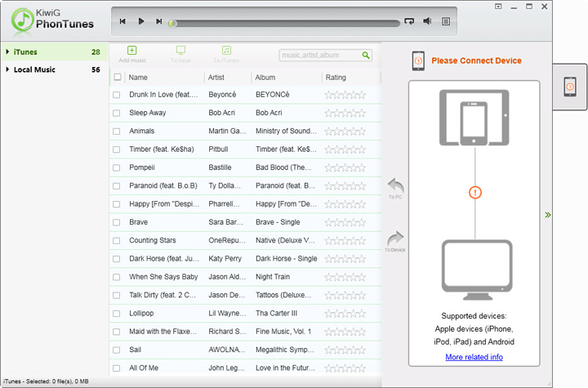Click the playback progress track
This screenshot has height=388, width=588.
point(287,24)
